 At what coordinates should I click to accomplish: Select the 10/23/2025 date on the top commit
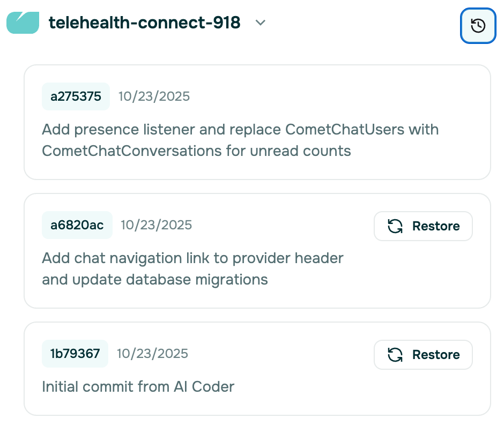tap(155, 96)
